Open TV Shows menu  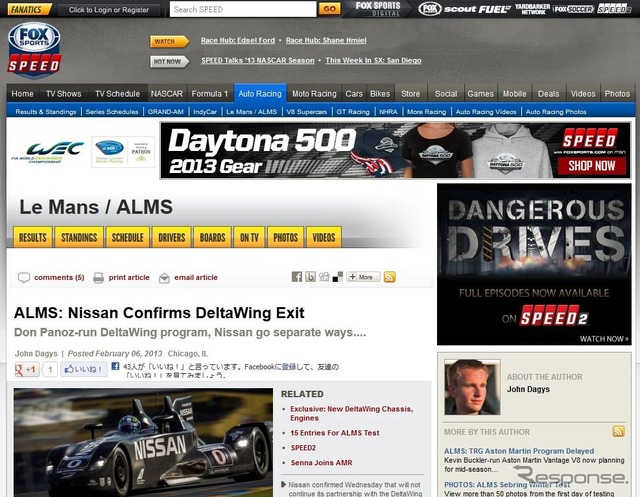click(x=64, y=93)
